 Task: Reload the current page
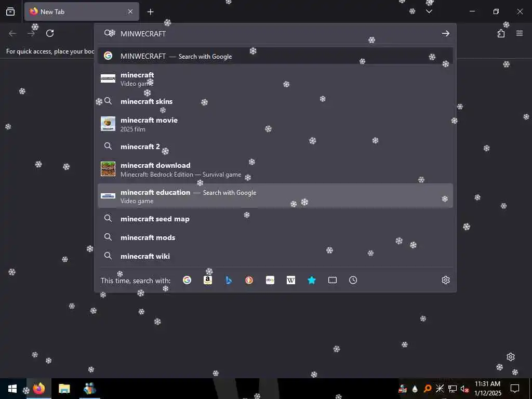(x=50, y=33)
